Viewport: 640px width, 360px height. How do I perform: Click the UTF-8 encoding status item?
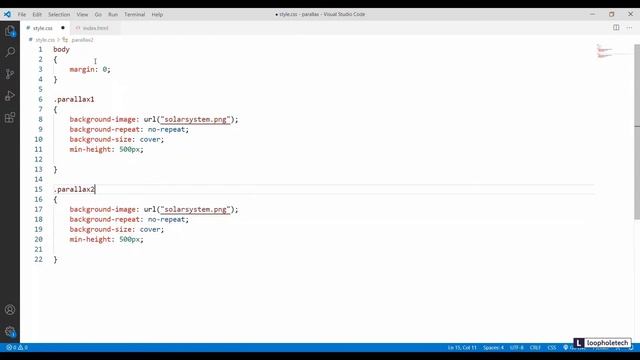click(516, 347)
